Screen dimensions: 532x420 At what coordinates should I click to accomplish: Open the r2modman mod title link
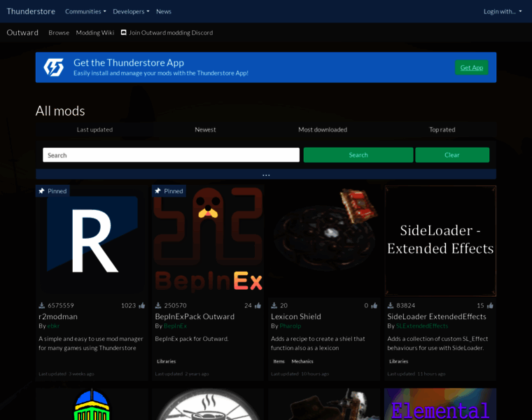[x=58, y=316]
